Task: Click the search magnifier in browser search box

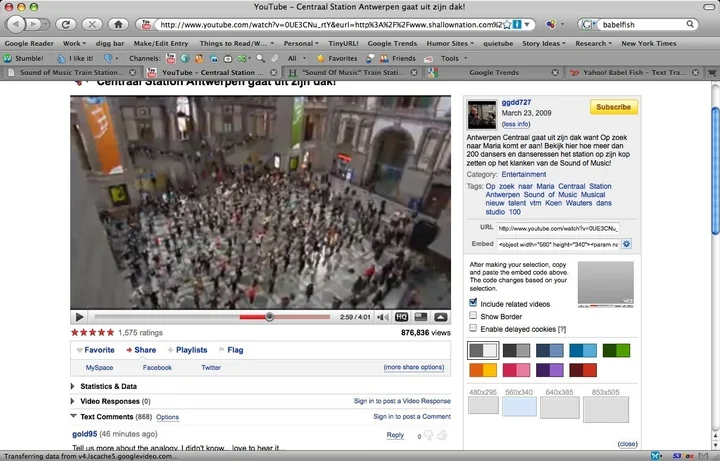Action: click(690, 24)
